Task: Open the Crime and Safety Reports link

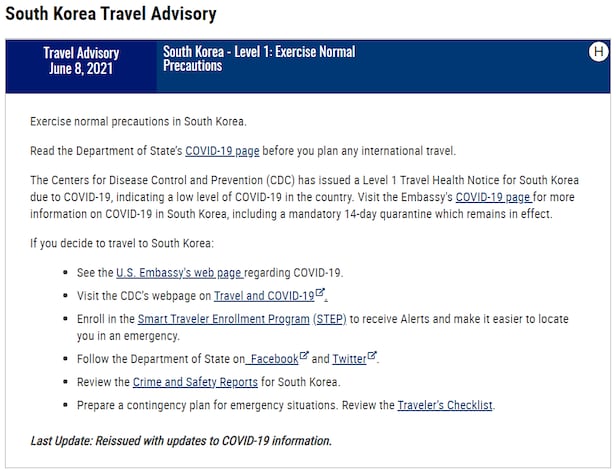Action: (193, 382)
